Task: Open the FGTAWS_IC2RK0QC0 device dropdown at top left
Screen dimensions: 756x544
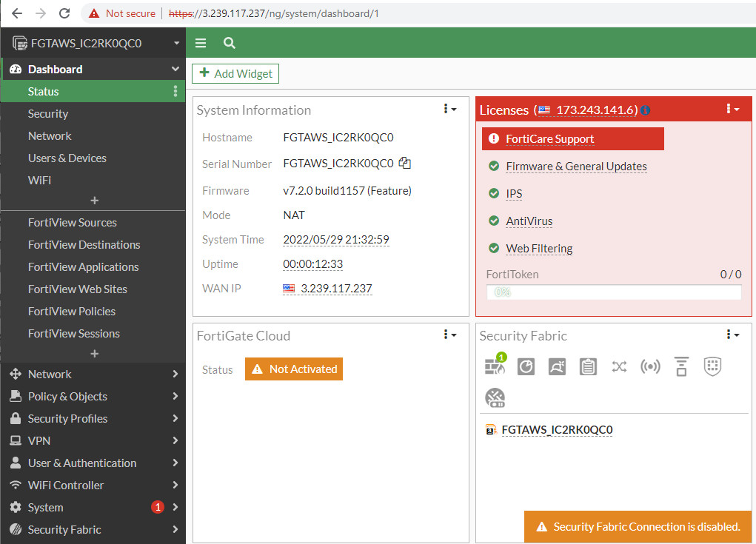Action: coord(93,43)
